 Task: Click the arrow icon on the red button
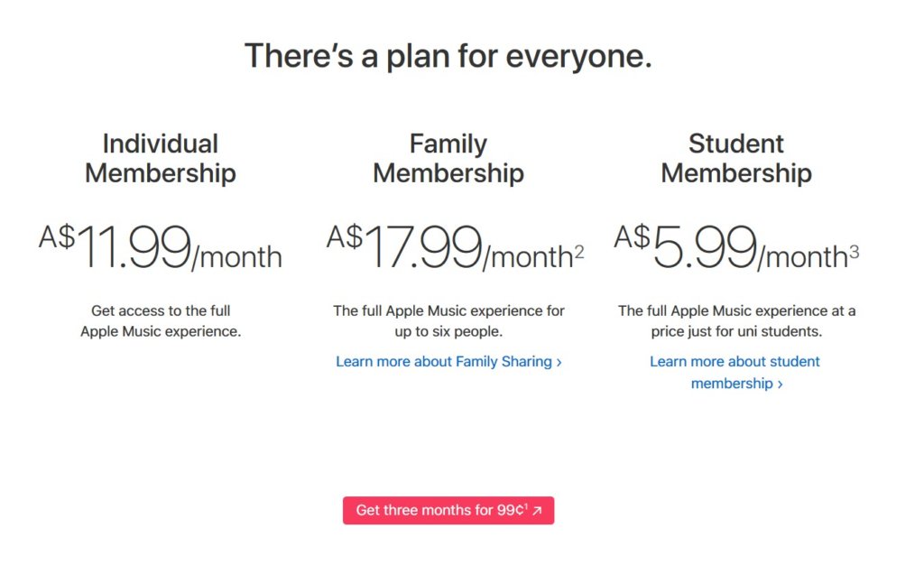pos(537,511)
